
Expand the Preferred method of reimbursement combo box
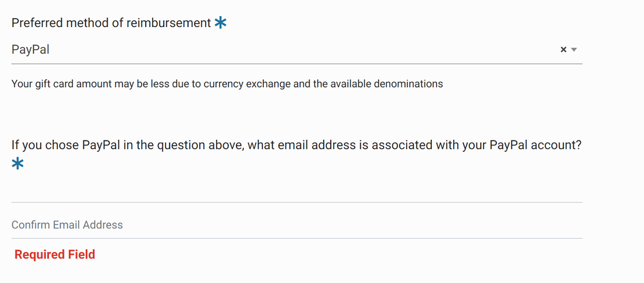[x=290, y=50]
